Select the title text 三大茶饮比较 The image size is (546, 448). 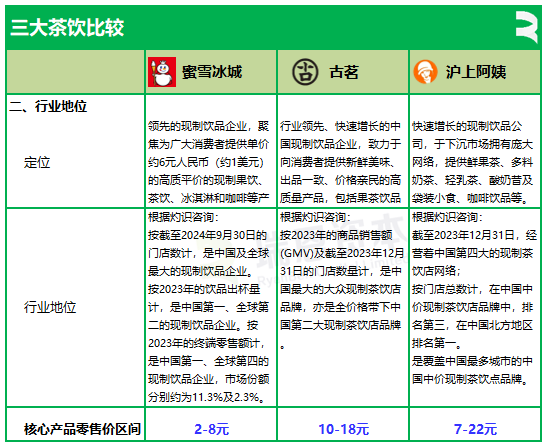[67, 27]
